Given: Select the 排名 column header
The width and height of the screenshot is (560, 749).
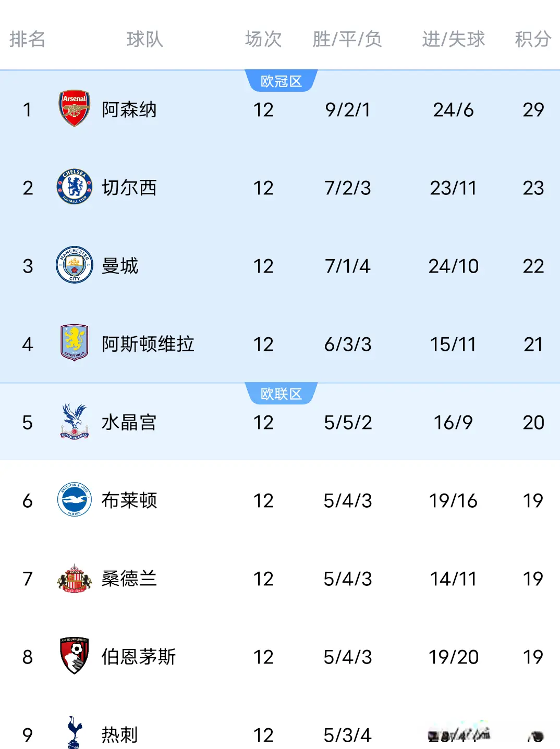Looking at the screenshot, I should (27, 39).
